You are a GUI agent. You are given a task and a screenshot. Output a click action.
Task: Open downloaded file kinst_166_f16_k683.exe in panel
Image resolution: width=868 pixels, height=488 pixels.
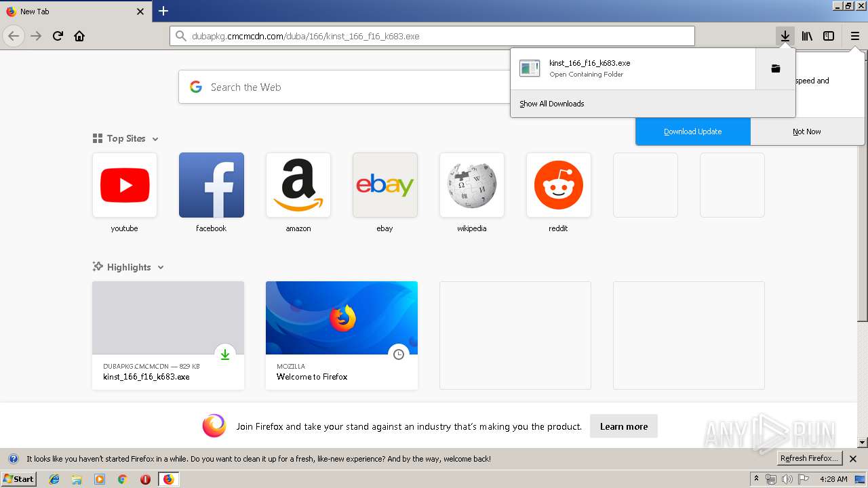pyautogui.click(x=633, y=68)
